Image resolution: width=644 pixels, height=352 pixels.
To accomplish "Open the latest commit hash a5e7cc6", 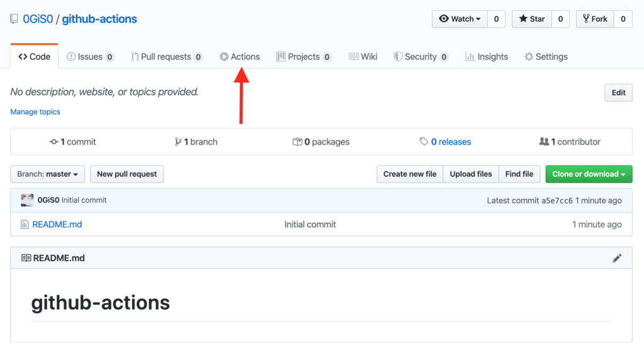I will point(557,201).
